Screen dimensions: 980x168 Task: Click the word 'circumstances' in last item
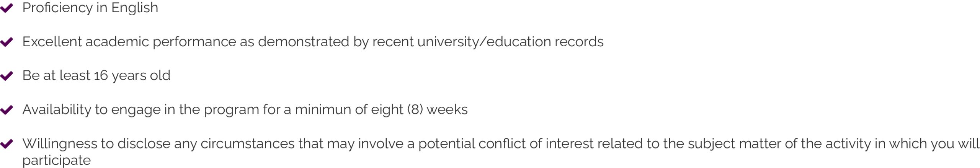tap(248, 144)
